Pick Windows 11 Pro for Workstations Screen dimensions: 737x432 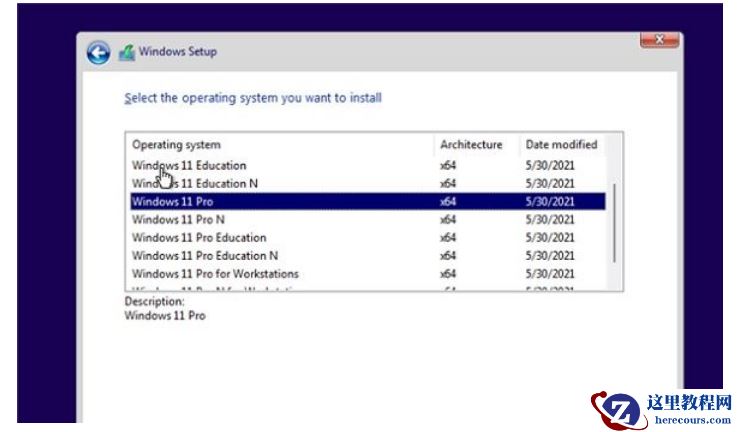pyautogui.click(x=368, y=274)
